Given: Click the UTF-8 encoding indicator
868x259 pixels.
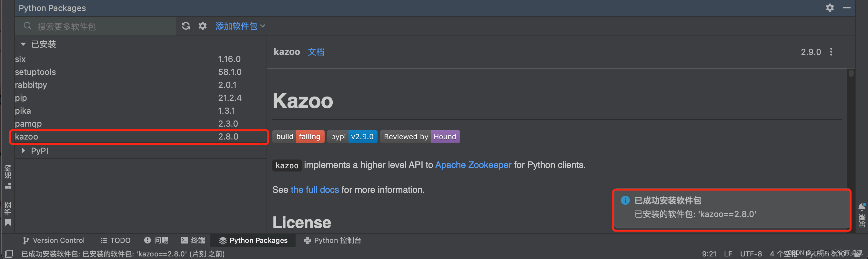Looking at the screenshot, I should 751,254.
